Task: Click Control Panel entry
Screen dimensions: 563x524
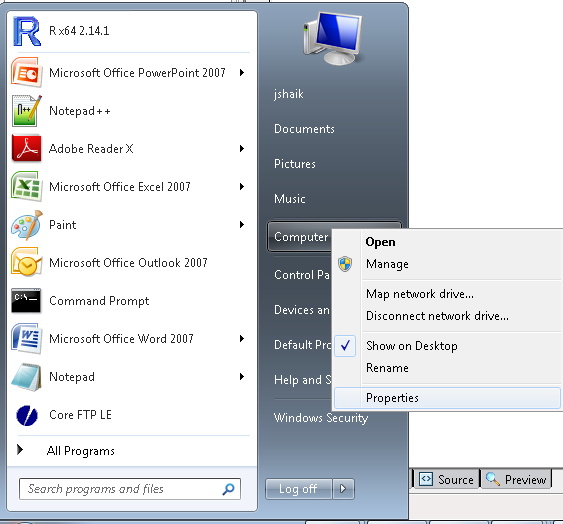Action: click(302, 275)
